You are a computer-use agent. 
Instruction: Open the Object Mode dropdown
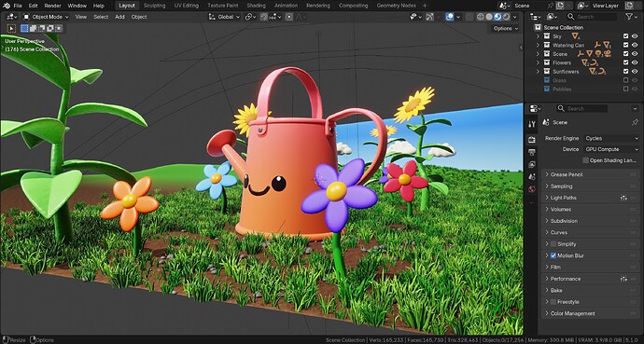(46, 17)
